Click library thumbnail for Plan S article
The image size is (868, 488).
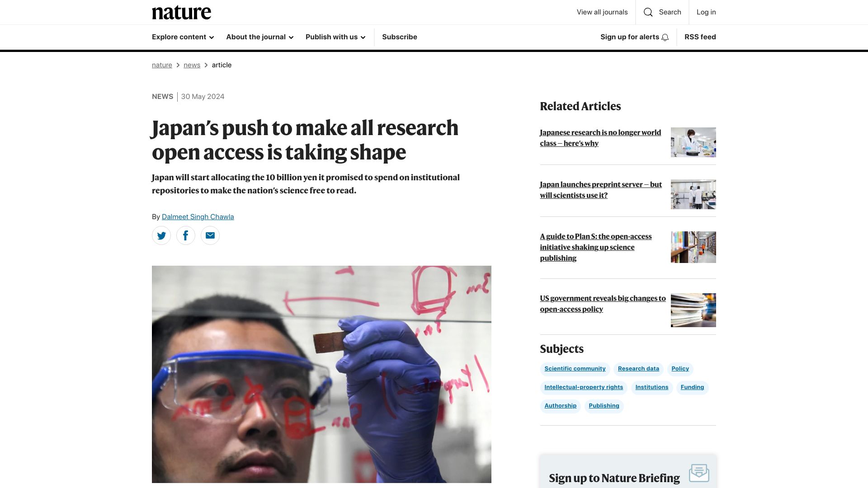click(x=693, y=247)
